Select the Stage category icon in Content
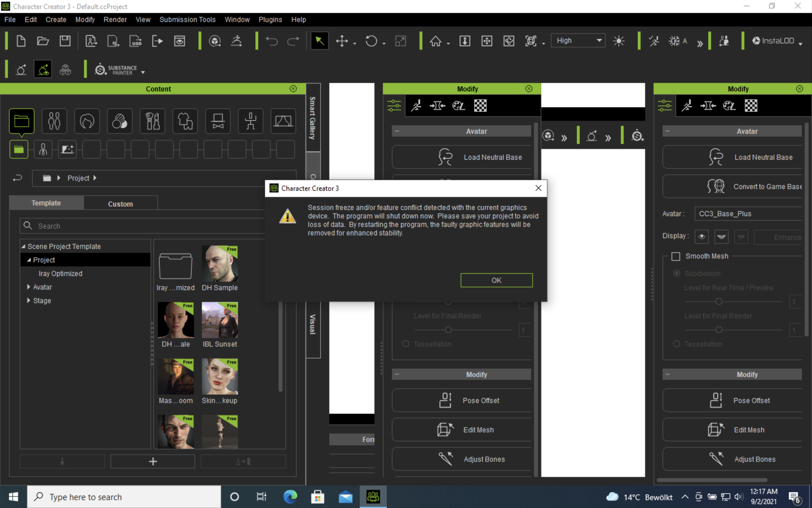This screenshot has height=508, width=812. pyautogui.click(x=283, y=121)
